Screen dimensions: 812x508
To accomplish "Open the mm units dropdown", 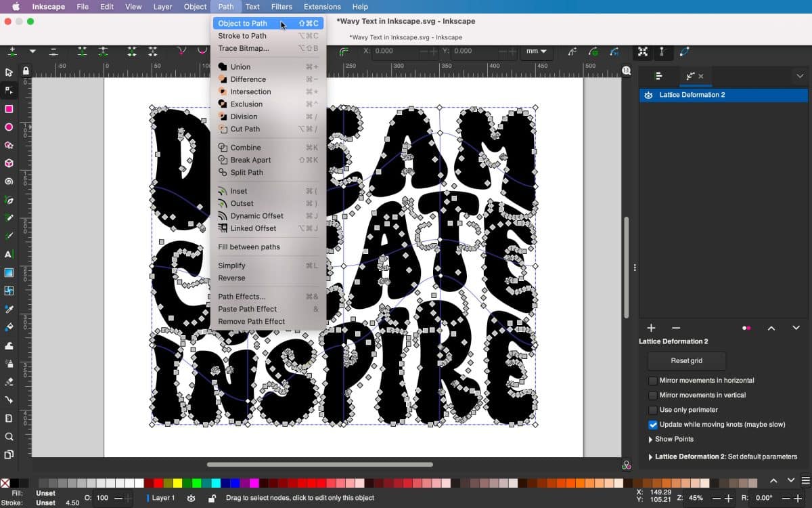I will [537, 51].
